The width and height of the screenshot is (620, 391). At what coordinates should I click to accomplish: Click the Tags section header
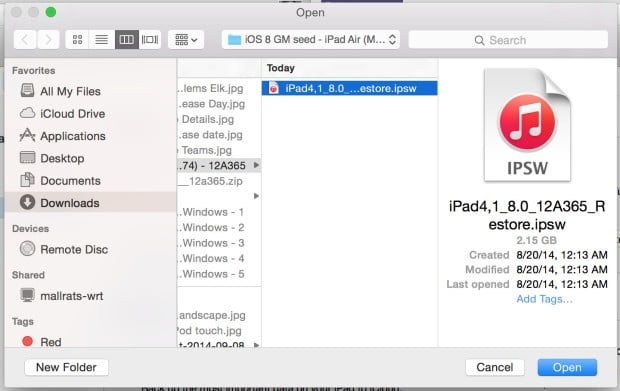click(23, 321)
